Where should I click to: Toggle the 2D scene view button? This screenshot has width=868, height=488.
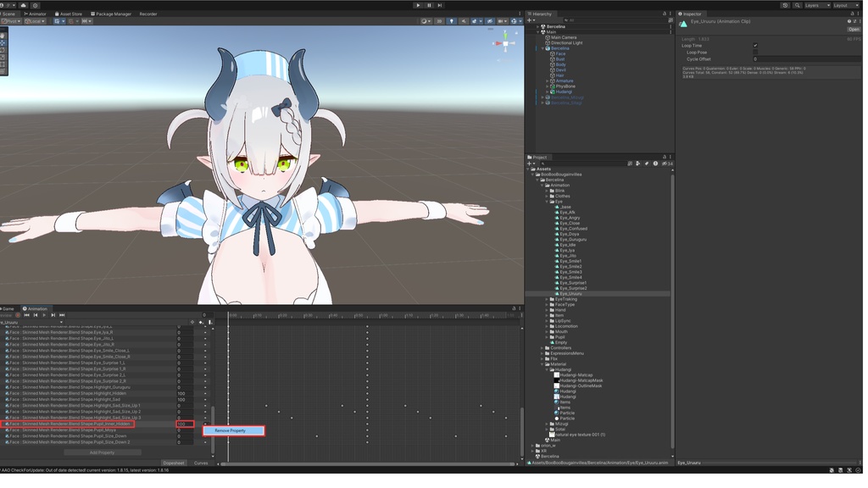point(439,21)
